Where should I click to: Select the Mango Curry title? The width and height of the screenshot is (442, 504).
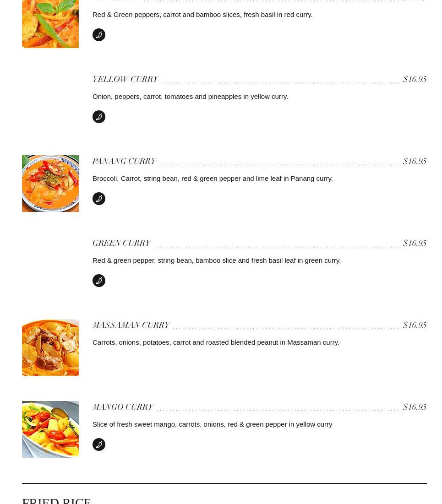[123, 407]
